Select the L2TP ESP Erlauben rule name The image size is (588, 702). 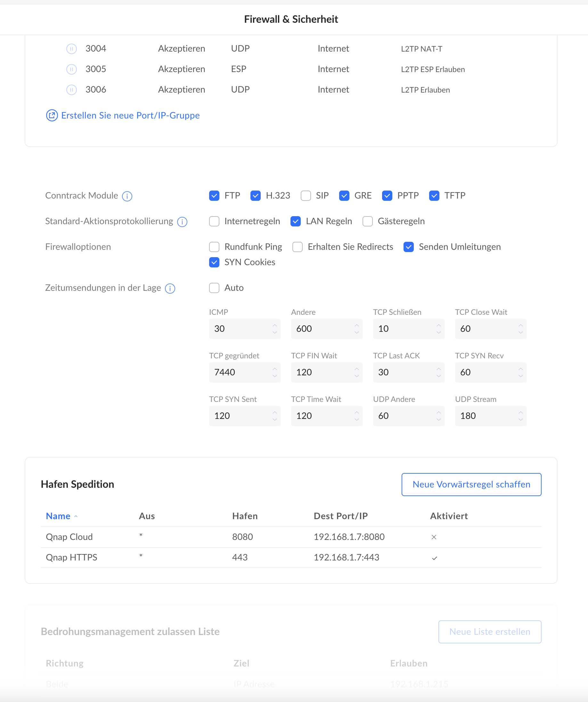[x=433, y=69]
